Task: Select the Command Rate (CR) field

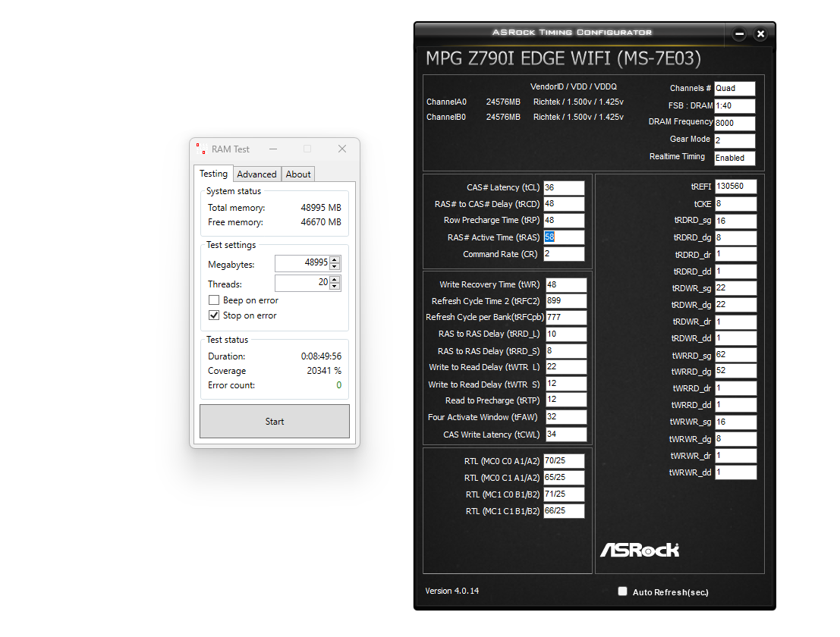Action: (564, 254)
